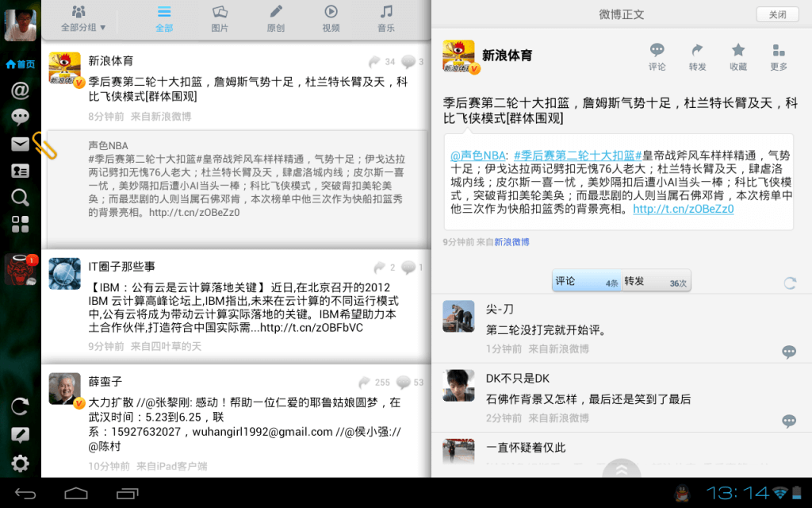The width and height of the screenshot is (812, 508).
Task: Tap the Android home button
Action: 76,494
